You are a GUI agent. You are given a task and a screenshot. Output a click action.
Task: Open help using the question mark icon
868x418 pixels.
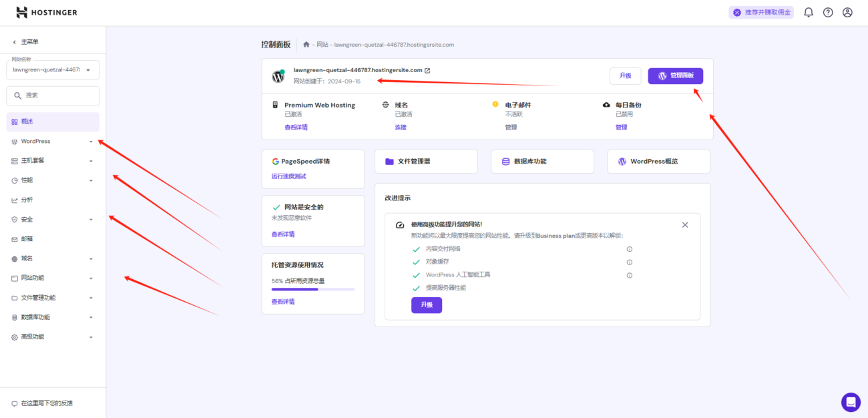pos(827,11)
